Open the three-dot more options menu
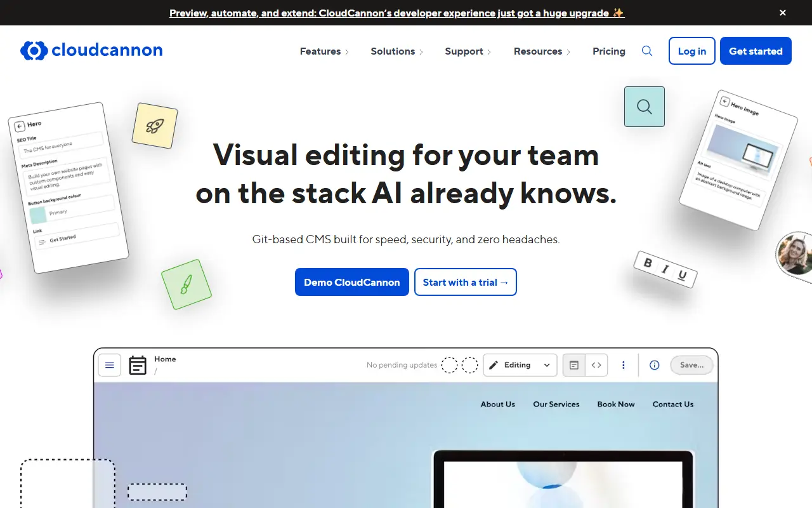Screen dimensions: 812x508 tap(624, 365)
